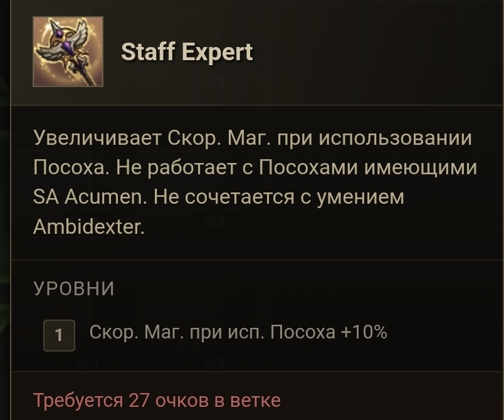Click the Staff Expert skill icon
This screenshot has height=420, width=504.
(x=68, y=52)
